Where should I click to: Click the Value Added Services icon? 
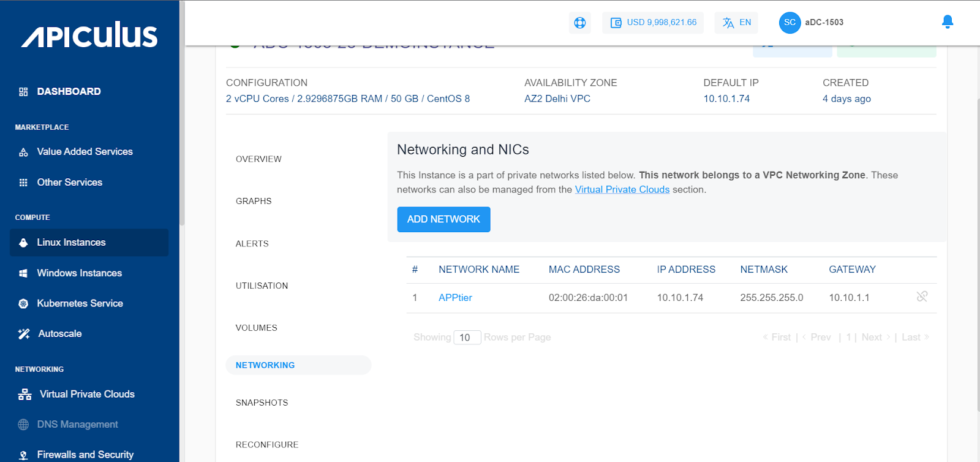click(23, 152)
